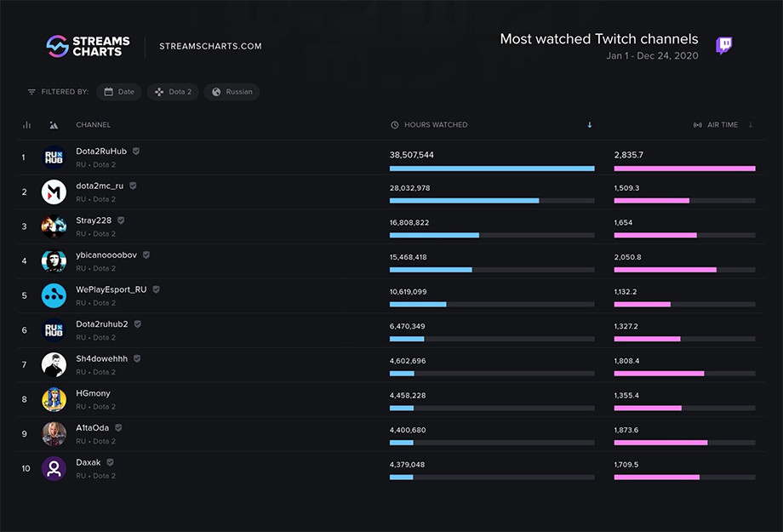Toggle the Air Time sort arrow
Image resolution: width=783 pixels, height=532 pixels.
tap(750, 125)
